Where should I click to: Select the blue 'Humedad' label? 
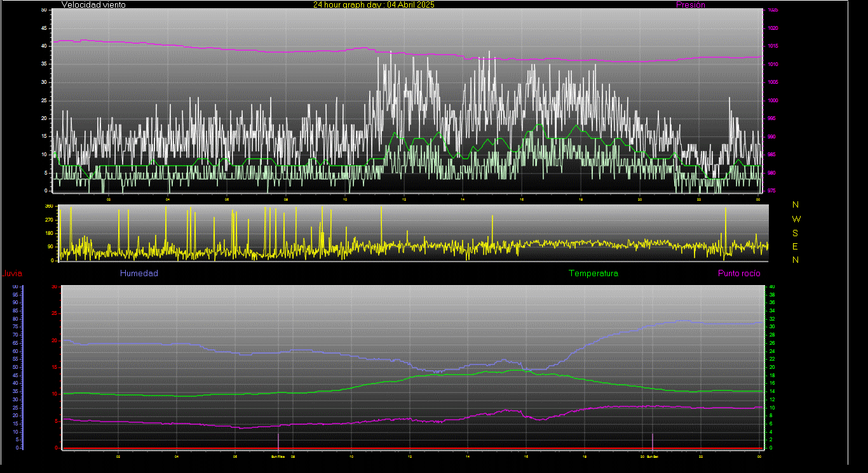(x=139, y=274)
